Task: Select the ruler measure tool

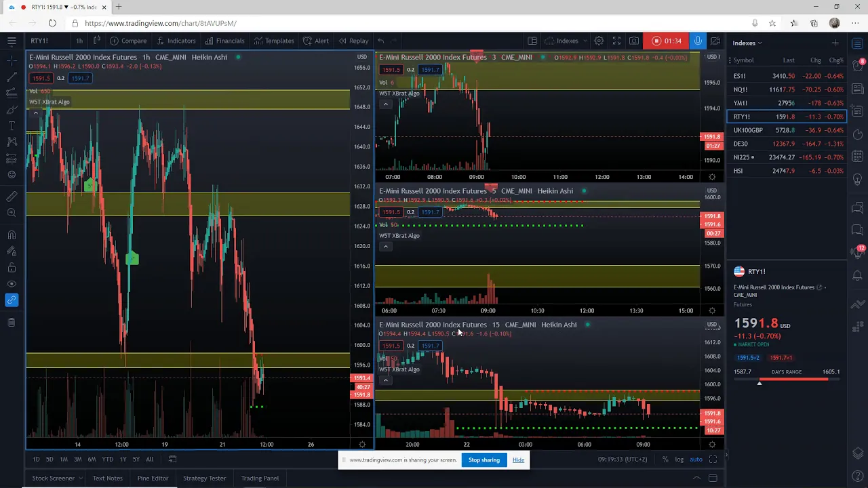Action: [x=12, y=197]
